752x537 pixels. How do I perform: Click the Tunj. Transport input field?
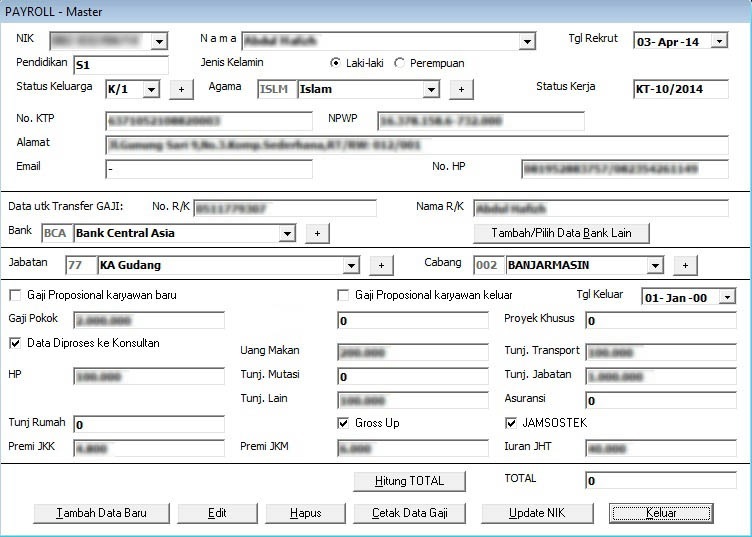[x=661, y=353]
